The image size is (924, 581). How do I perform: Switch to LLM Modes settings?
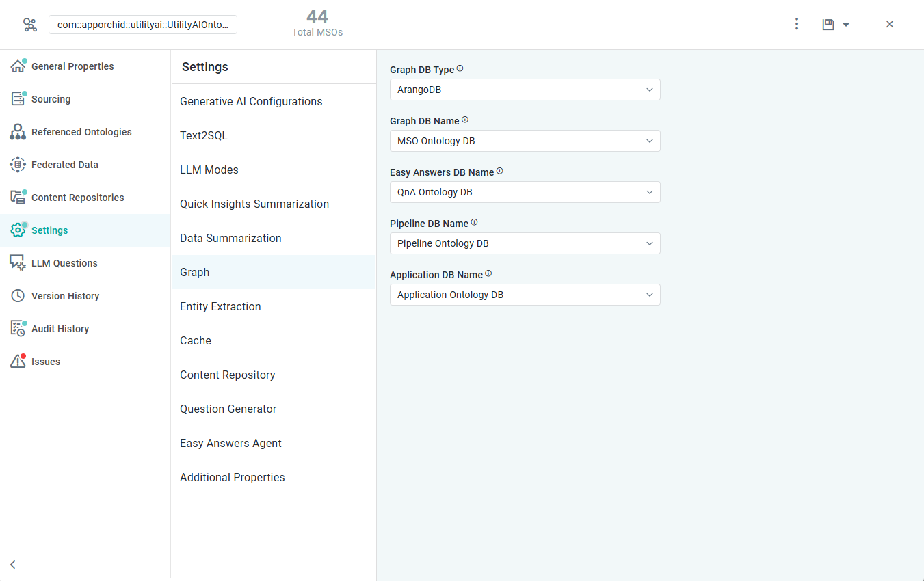[x=274, y=170]
